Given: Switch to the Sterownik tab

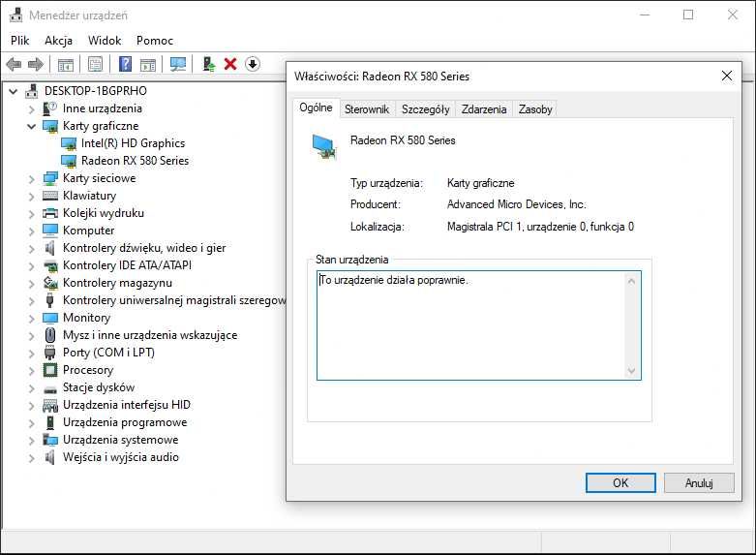Looking at the screenshot, I should tap(367, 109).
